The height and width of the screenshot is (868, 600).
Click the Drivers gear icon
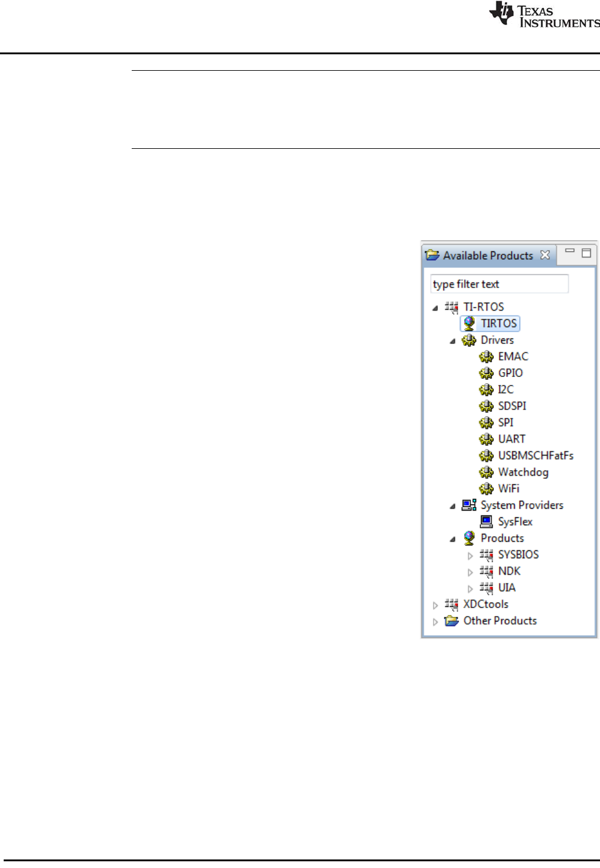[x=469, y=340]
